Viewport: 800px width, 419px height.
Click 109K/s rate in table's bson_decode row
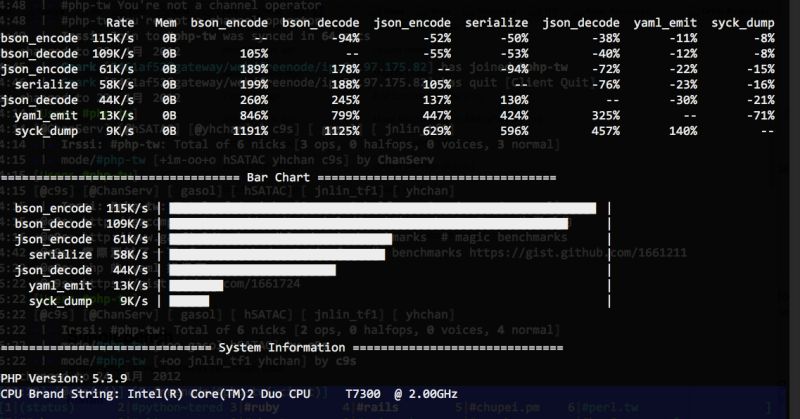pos(113,54)
